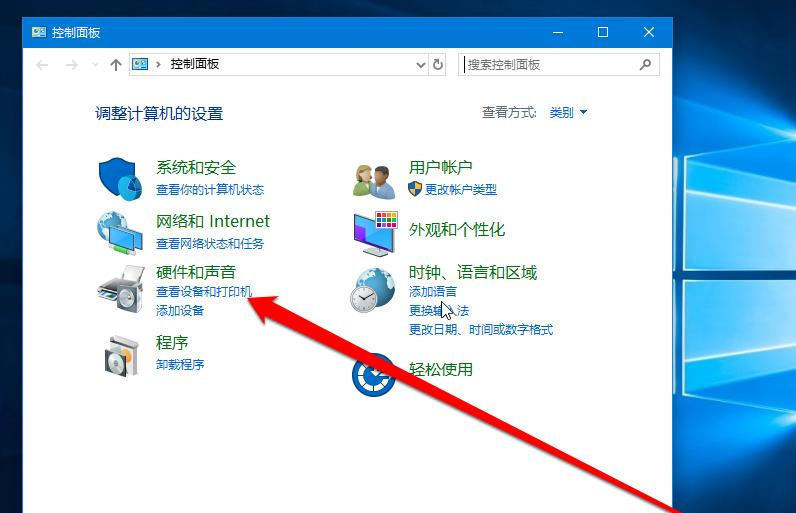Open the Network and Internet globe icon

tap(120, 232)
